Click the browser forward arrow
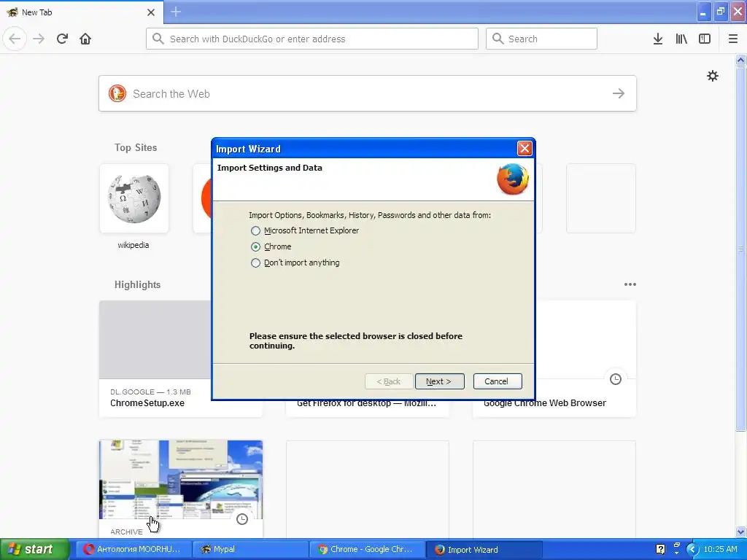Image resolution: width=747 pixels, height=560 pixels. click(39, 39)
